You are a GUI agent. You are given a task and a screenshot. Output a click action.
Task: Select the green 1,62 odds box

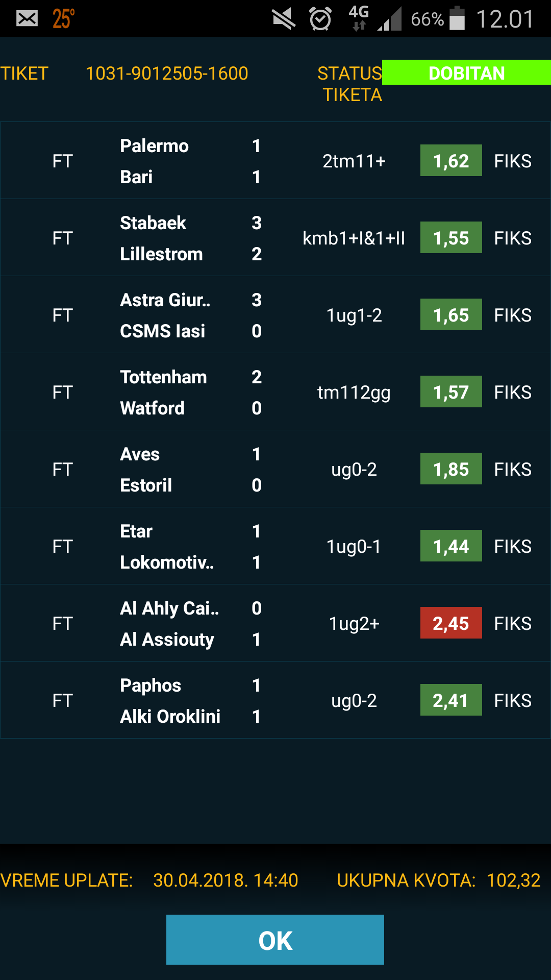click(451, 160)
